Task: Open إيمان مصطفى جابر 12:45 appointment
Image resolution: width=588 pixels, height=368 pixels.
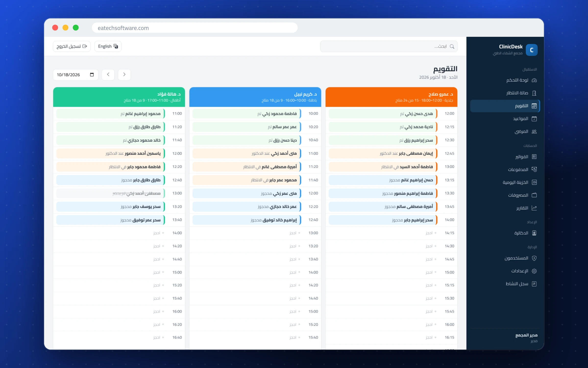Action: 383,153
